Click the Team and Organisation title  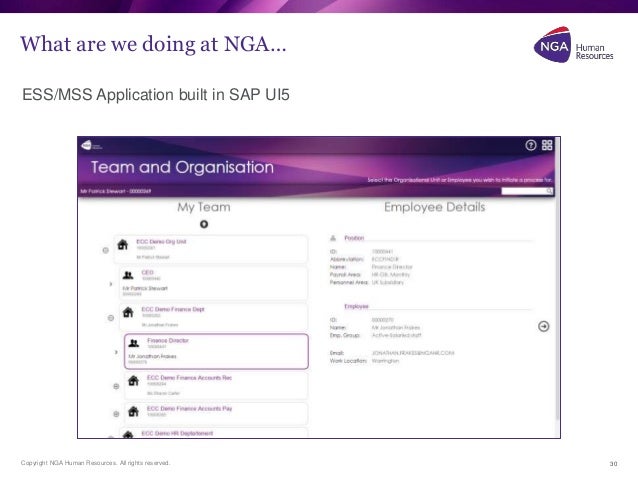[182, 167]
